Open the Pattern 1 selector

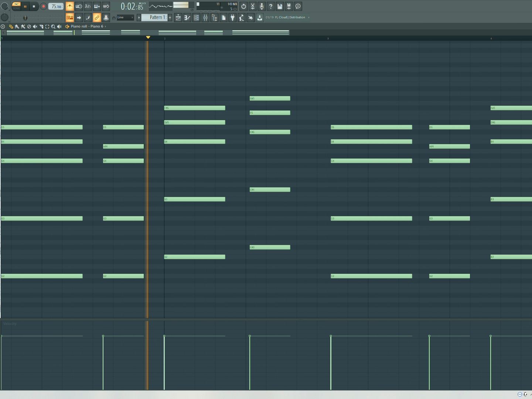[155, 17]
